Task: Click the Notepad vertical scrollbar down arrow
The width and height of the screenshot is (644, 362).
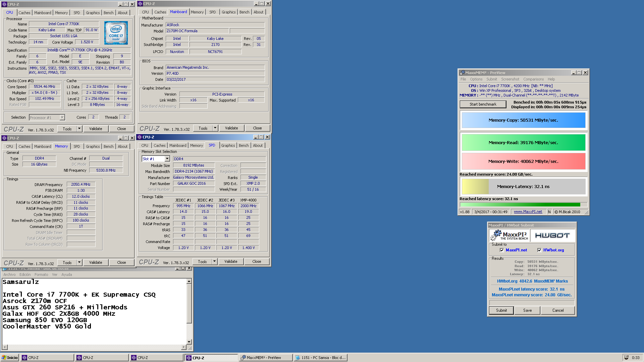Action: (x=189, y=342)
